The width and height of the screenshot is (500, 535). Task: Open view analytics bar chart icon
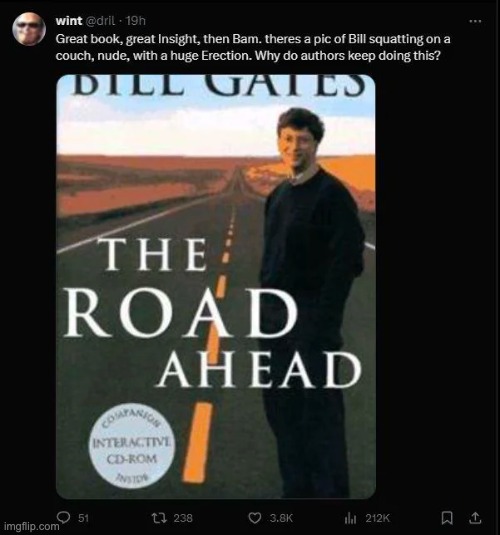click(350, 518)
